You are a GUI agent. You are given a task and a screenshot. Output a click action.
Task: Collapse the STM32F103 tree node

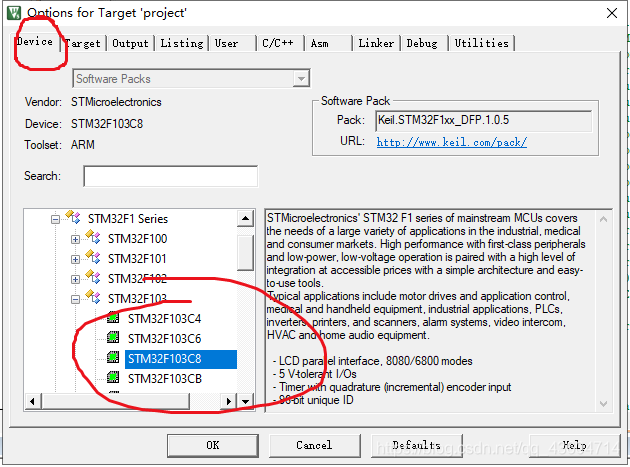75,299
